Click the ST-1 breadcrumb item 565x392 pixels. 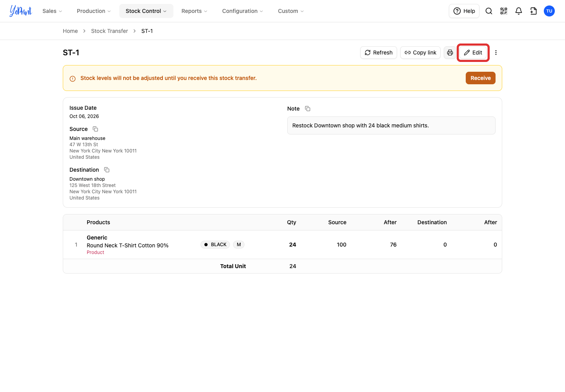pos(147,31)
